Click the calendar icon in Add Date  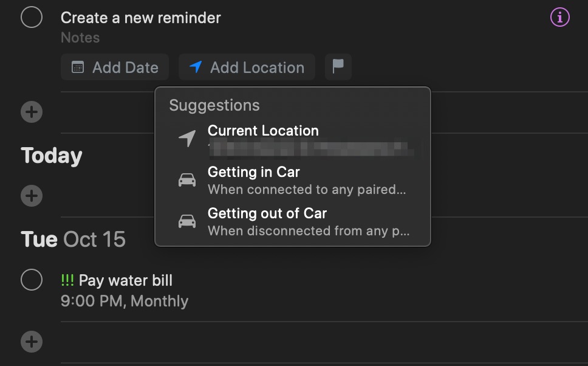point(78,67)
